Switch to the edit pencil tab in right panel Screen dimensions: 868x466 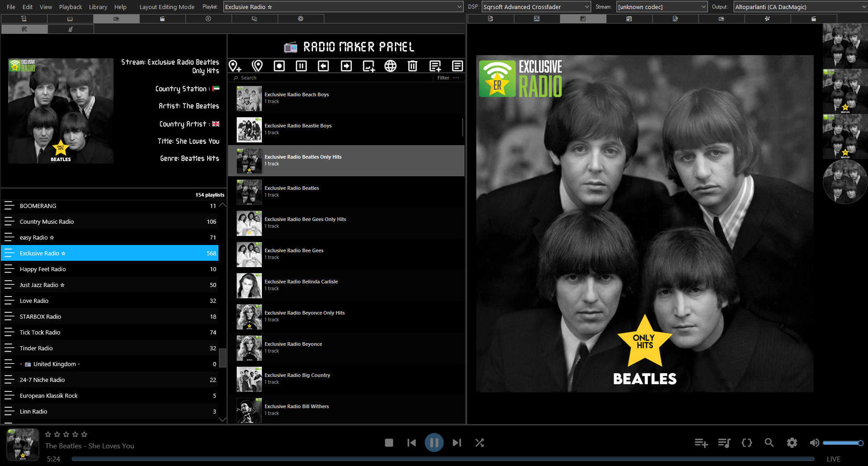(x=675, y=19)
